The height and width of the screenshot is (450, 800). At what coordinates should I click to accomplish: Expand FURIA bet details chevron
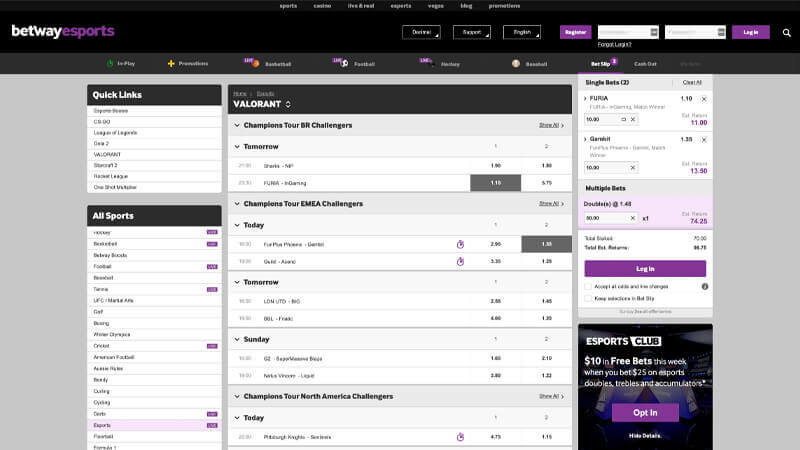(585, 98)
